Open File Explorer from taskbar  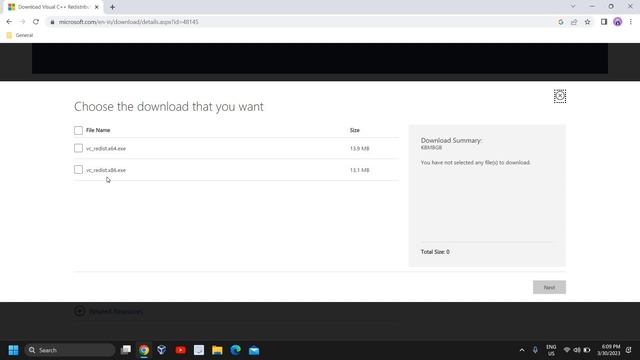coord(217,350)
